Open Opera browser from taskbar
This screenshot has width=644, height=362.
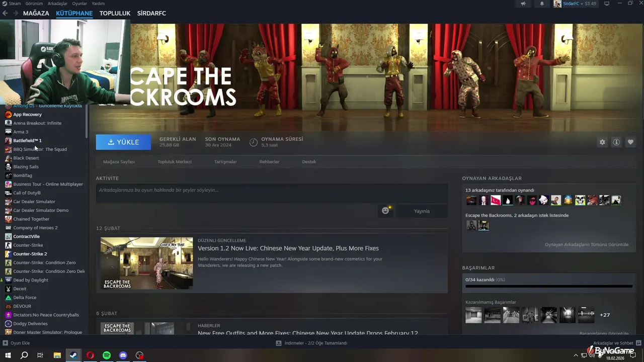point(90,355)
